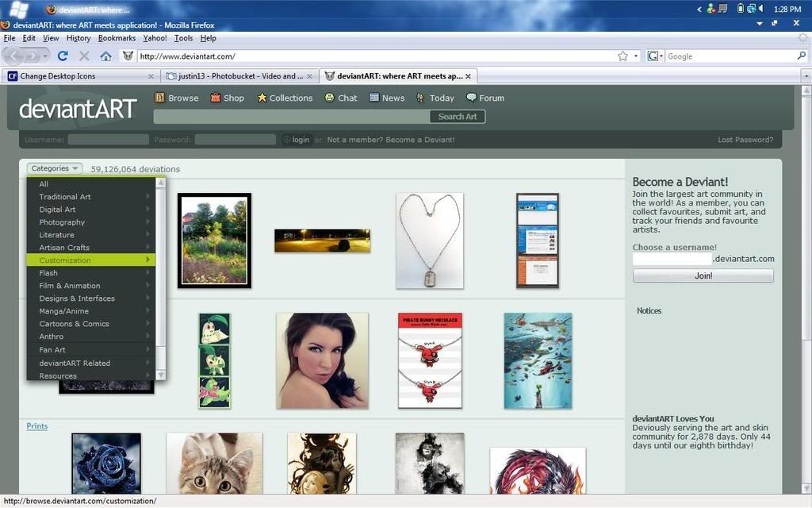
Task: Click the Password field
Action: coord(235,140)
